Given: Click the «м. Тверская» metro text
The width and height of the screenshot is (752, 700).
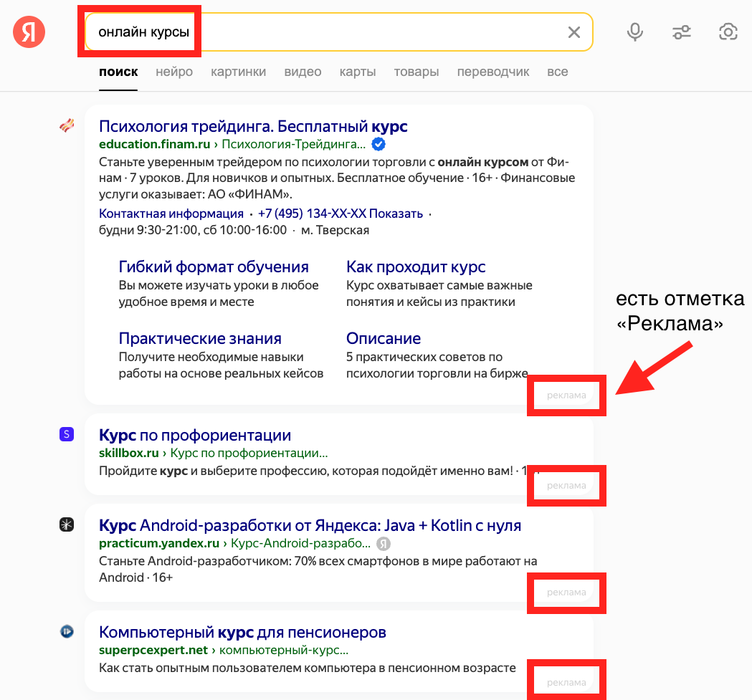Looking at the screenshot, I should coord(335,230).
